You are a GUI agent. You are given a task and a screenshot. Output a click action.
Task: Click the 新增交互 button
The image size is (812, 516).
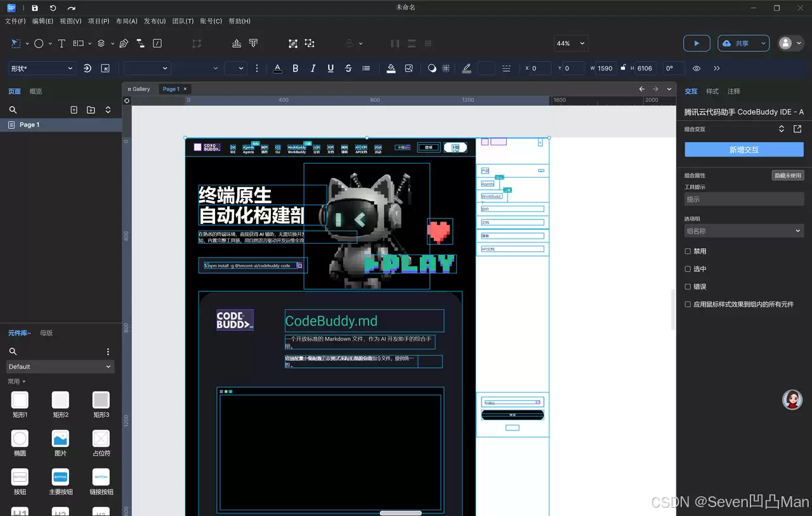pyautogui.click(x=743, y=150)
